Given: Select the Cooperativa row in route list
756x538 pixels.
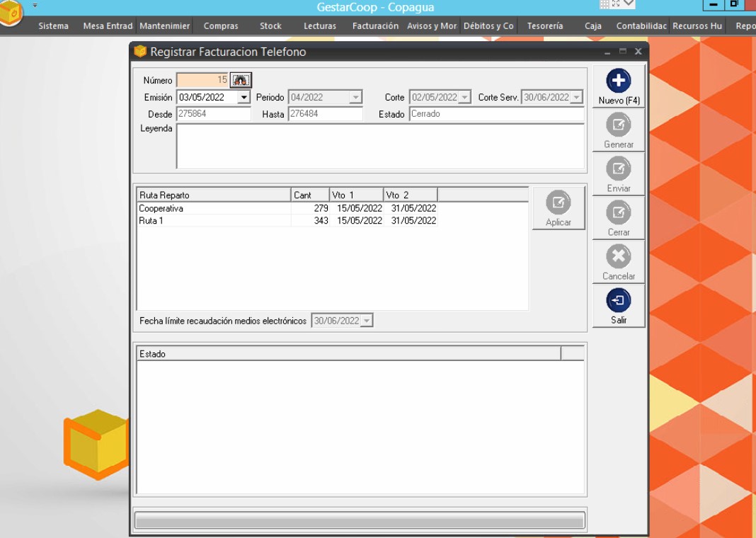Looking at the screenshot, I should [x=212, y=209].
